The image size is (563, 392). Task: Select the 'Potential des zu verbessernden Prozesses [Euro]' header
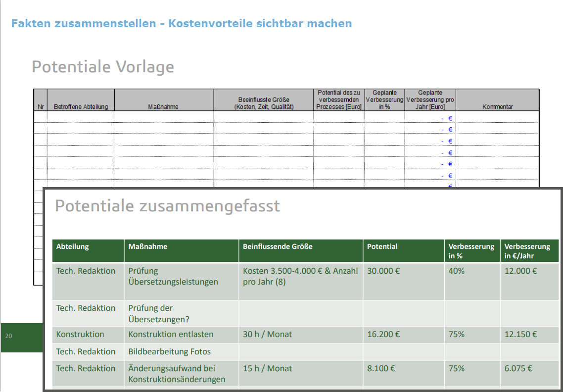[x=339, y=100]
